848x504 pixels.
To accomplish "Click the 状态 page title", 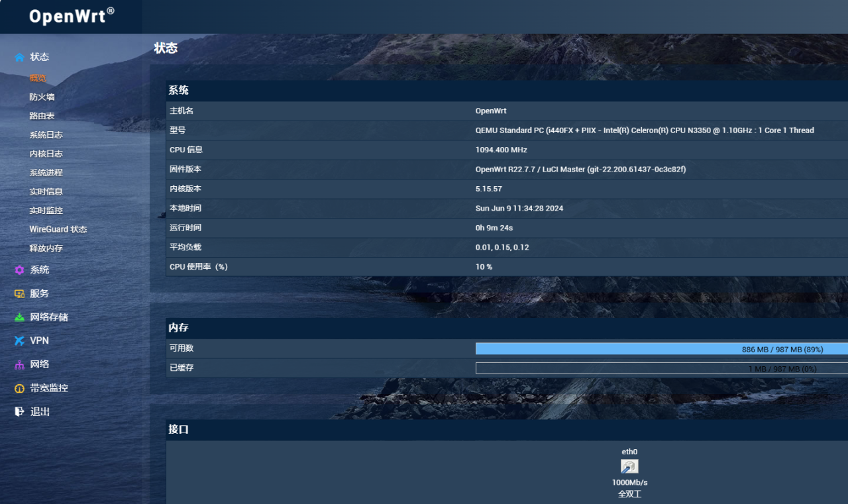I will coord(166,48).
